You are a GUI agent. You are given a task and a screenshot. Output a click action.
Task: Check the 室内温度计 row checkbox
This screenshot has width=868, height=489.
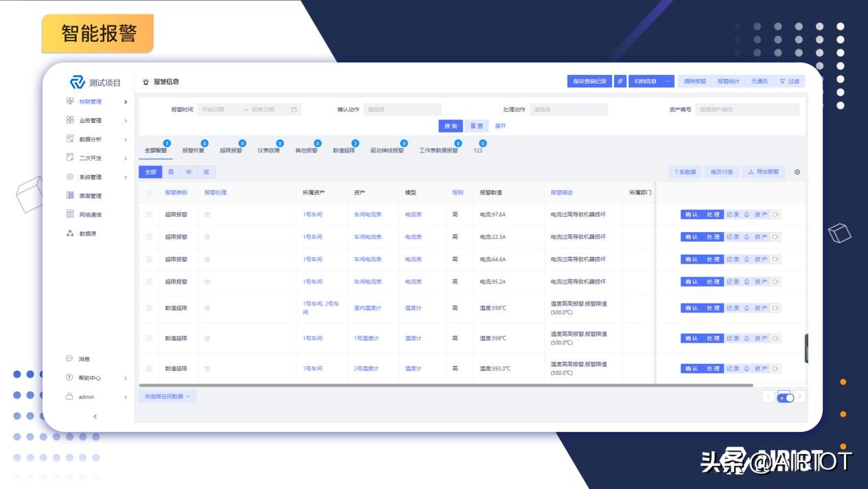tap(149, 308)
